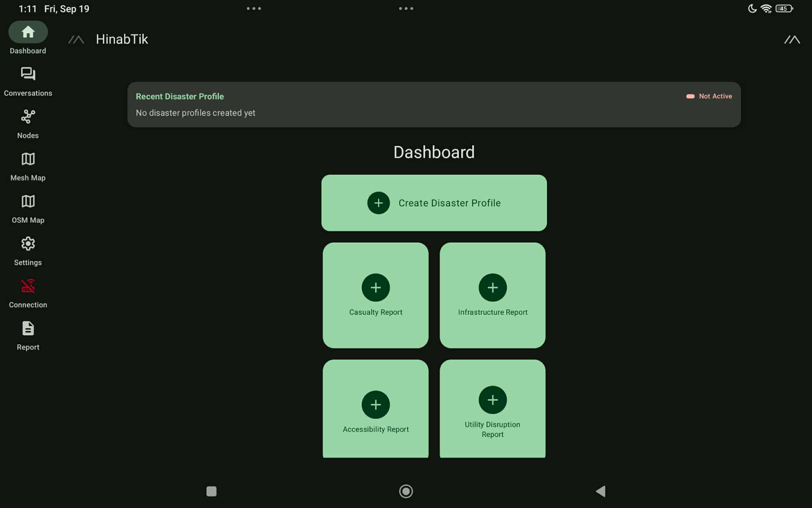This screenshot has height=508, width=812.
Task: Open Conversations chat icon in sidebar
Action: point(28,74)
